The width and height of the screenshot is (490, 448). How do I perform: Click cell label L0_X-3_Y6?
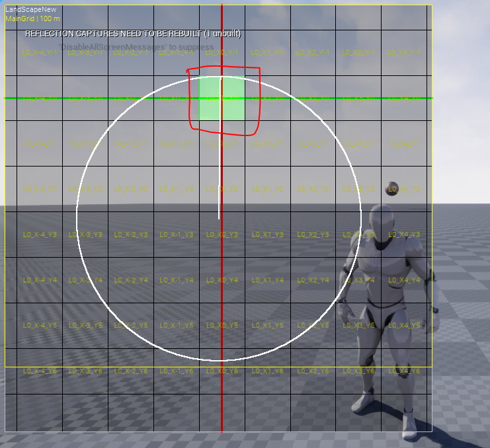[85, 371]
